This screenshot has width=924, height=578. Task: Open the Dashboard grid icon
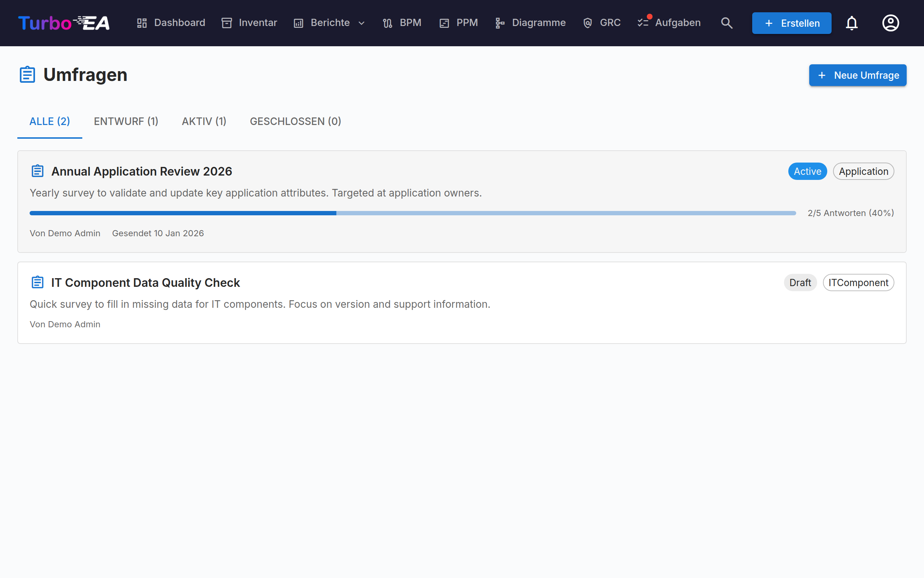click(x=142, y=23)
